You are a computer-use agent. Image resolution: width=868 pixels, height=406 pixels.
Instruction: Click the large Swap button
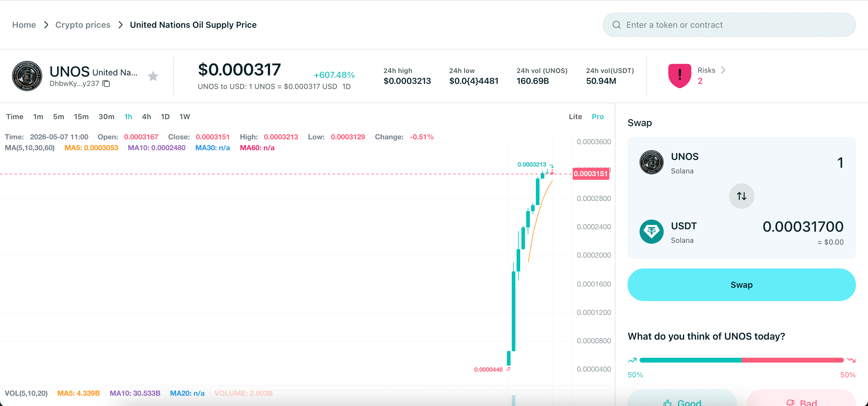pos(741,285)
